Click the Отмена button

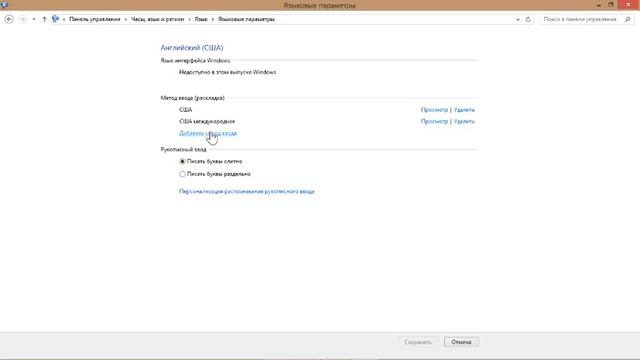(x=461, y=342)
